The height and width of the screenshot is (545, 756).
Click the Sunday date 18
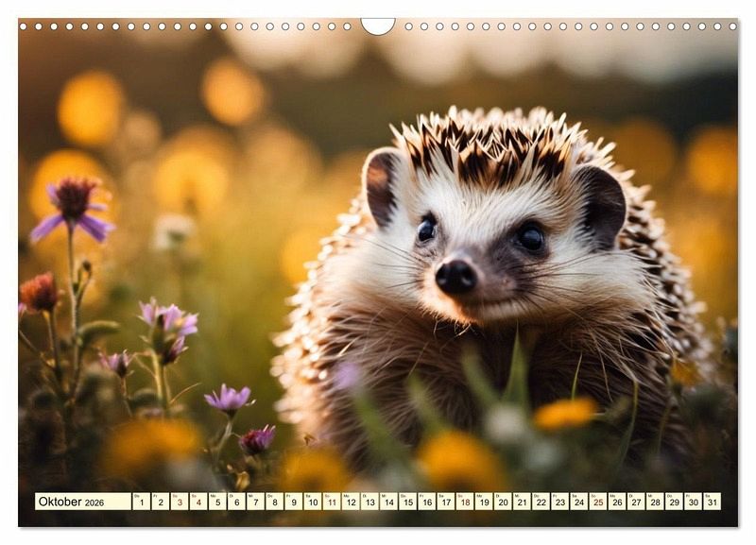click(464, 502)
